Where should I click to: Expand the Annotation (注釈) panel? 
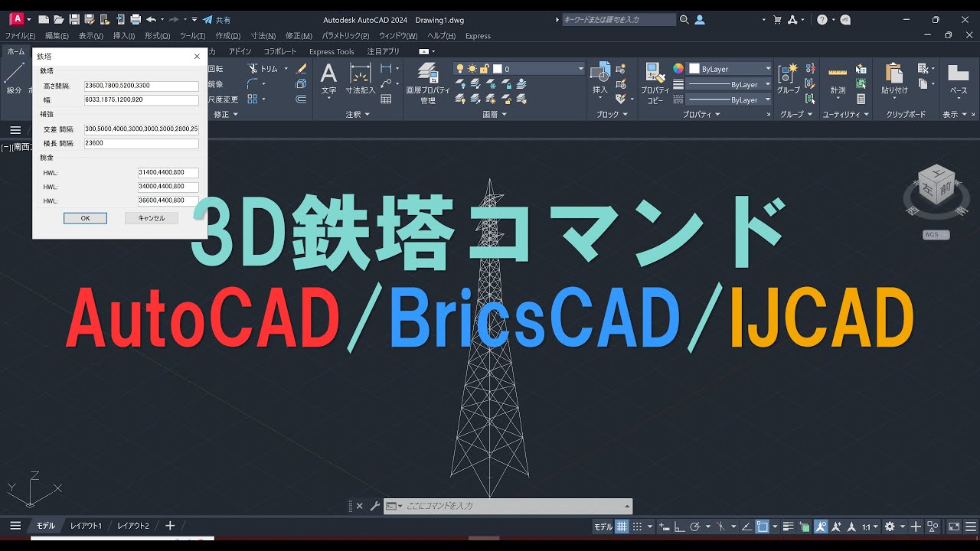(x=358, y=114)
